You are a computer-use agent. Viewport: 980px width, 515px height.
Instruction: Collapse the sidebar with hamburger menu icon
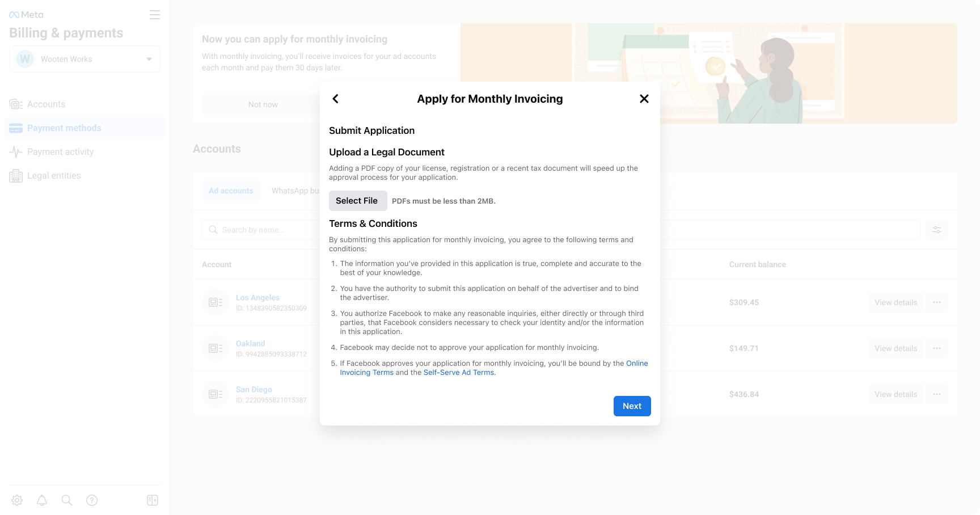pyautogui.click(x=155, y=15)
